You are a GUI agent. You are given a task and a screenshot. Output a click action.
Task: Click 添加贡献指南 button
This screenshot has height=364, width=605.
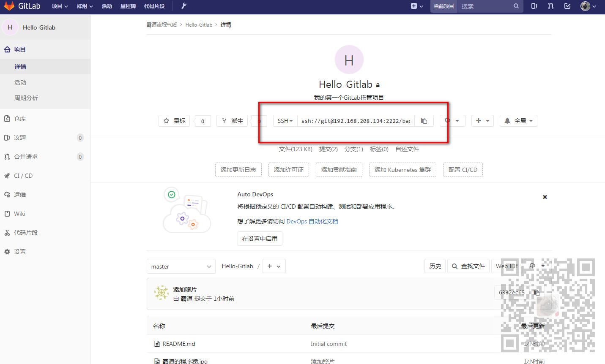[339, 170]
